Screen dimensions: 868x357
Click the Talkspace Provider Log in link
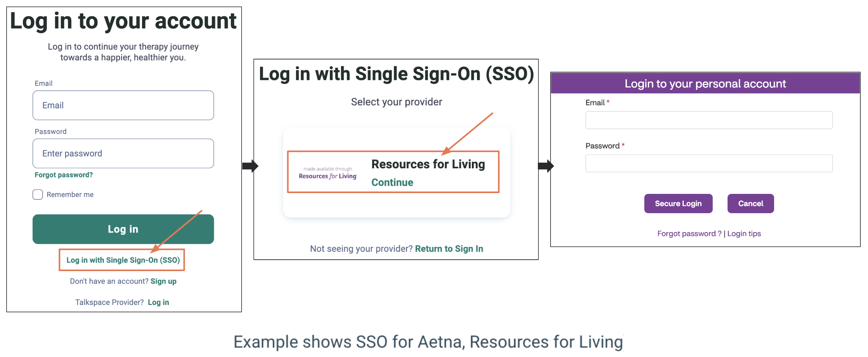pos(158,303)
